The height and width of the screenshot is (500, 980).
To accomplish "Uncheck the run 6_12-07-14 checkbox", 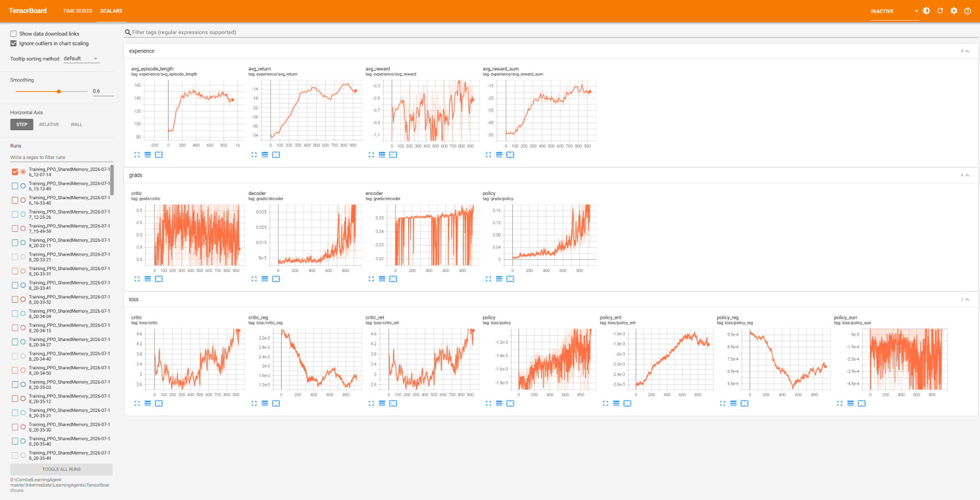I will tap(15, 171).
